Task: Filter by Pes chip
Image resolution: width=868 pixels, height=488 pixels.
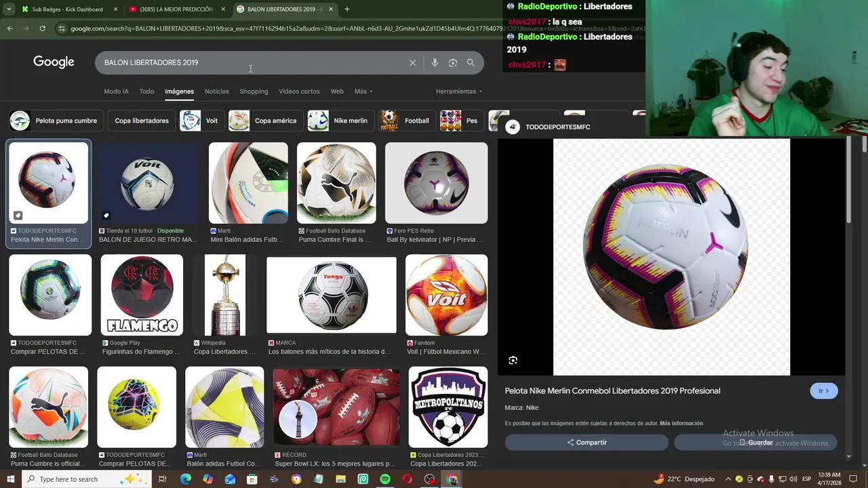Action: click(462, 121)
